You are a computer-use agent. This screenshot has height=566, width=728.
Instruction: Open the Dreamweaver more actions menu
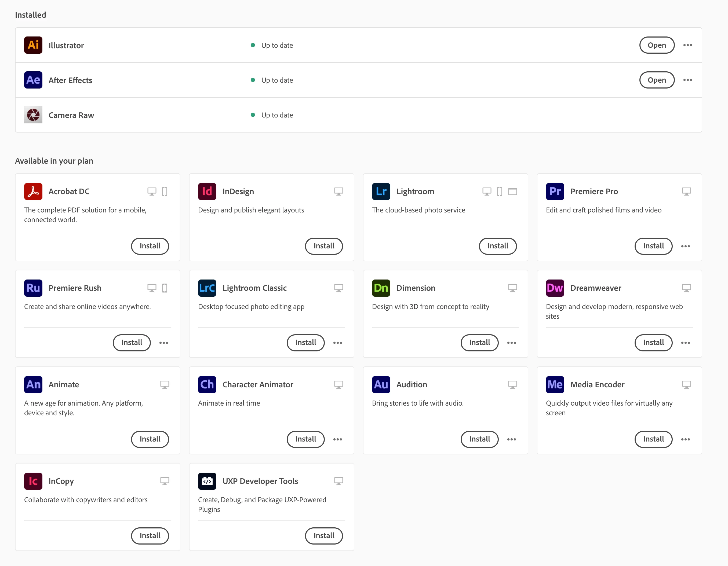pos(686,343)
